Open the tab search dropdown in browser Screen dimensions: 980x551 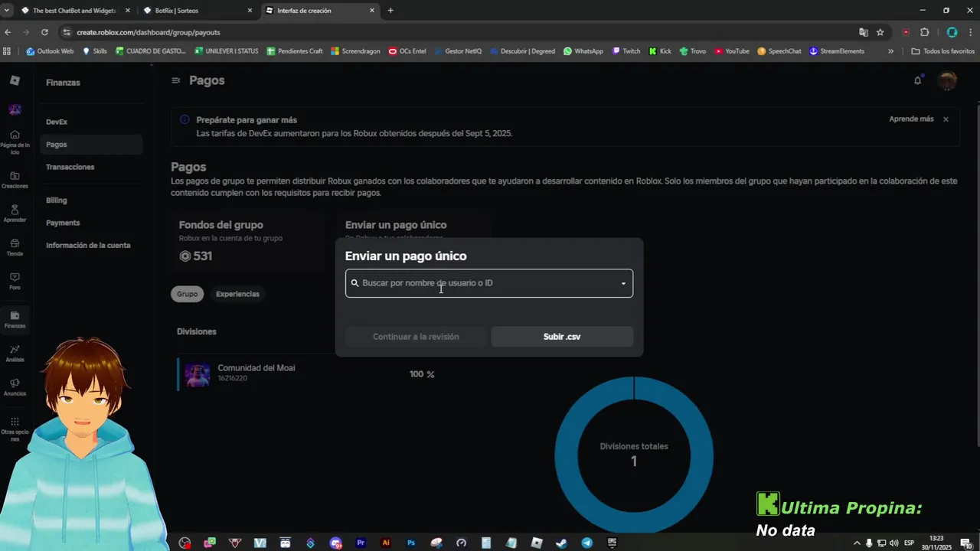pyautogui.click(x=7, y=11)
